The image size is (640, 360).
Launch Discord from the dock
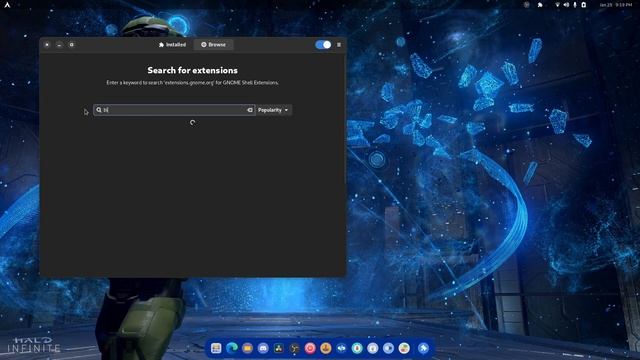click(x=263, y=348)
